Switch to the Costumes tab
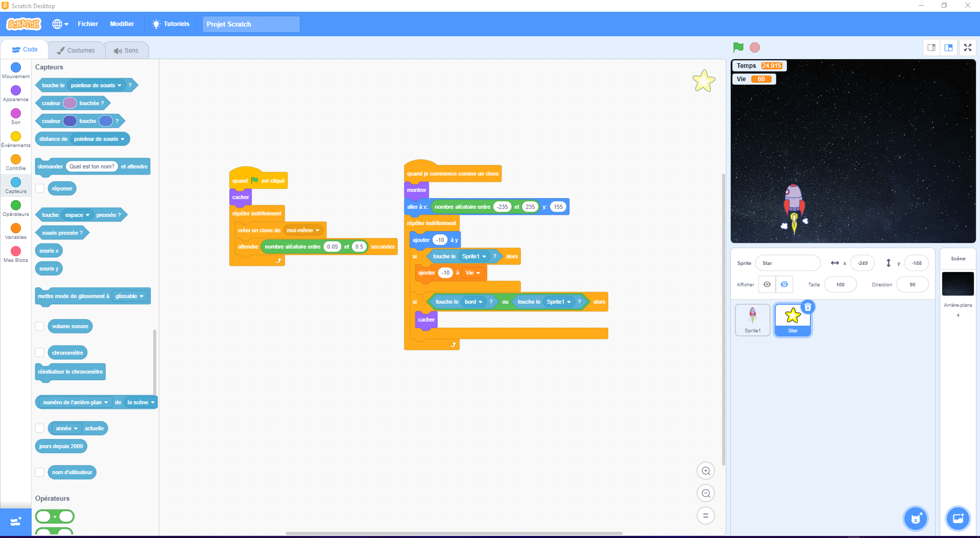980x538 pixels. pyautogui.click(x=76, y=51)
